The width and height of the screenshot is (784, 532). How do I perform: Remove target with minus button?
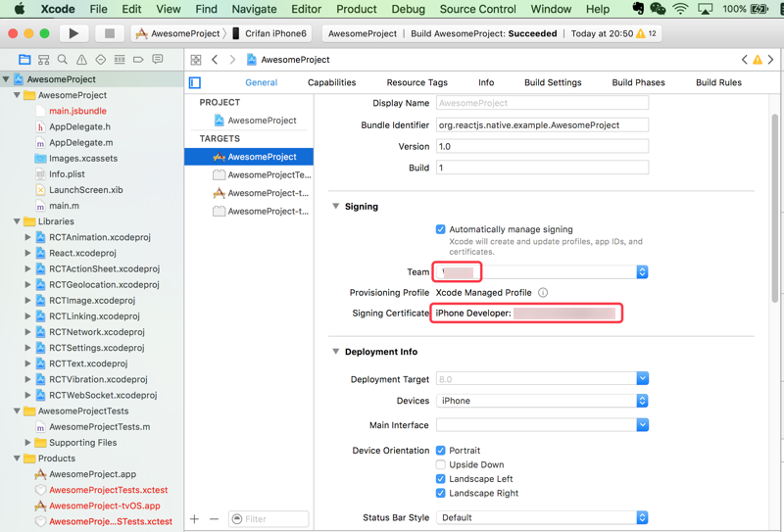(x=214, y=519)
